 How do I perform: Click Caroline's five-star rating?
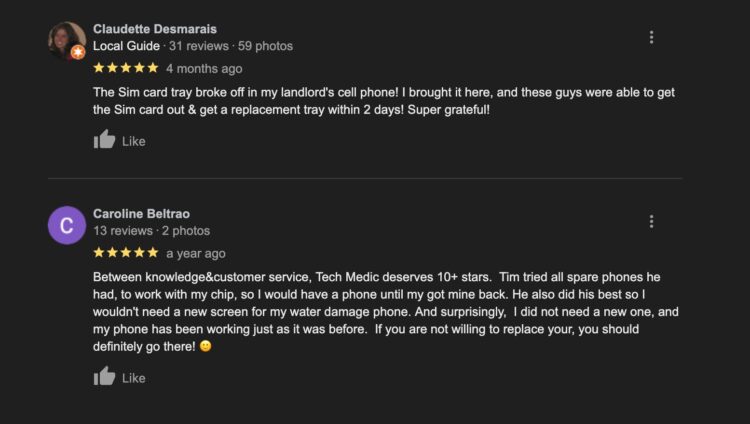click(126, 253)
